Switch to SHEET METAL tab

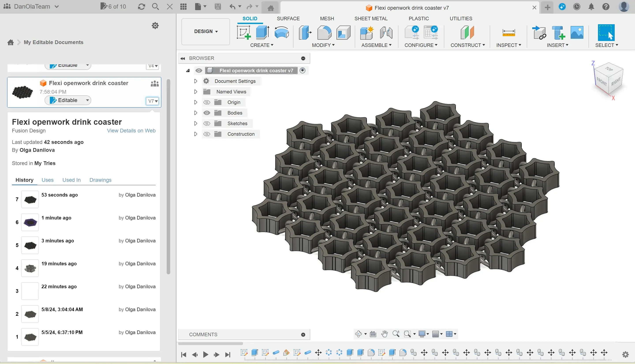pos(371,19)
